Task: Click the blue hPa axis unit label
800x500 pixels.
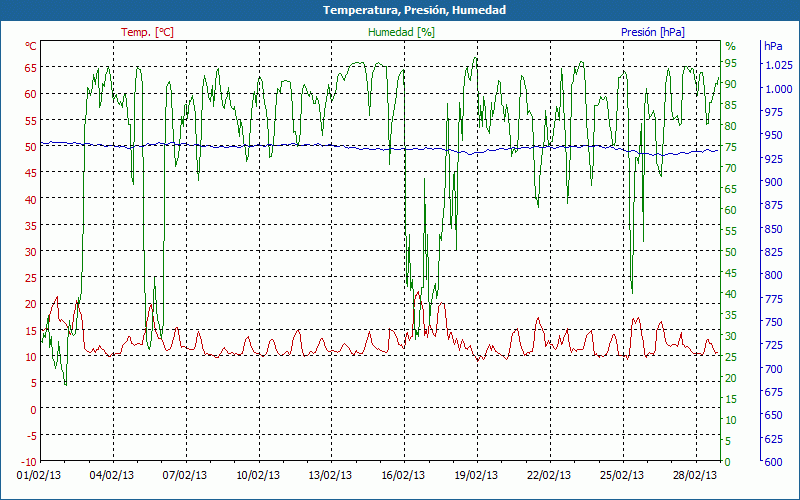Action: [773, 46]
